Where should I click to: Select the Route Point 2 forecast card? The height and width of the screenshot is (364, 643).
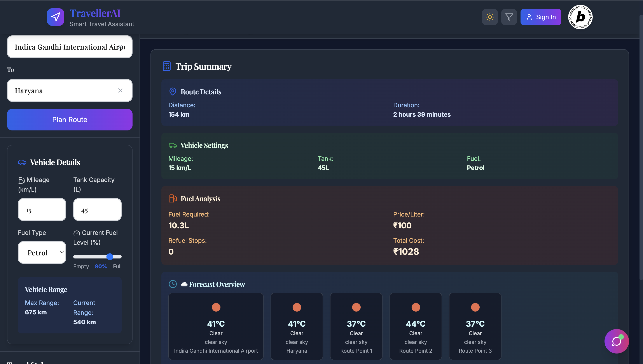[x=416, y=326]
